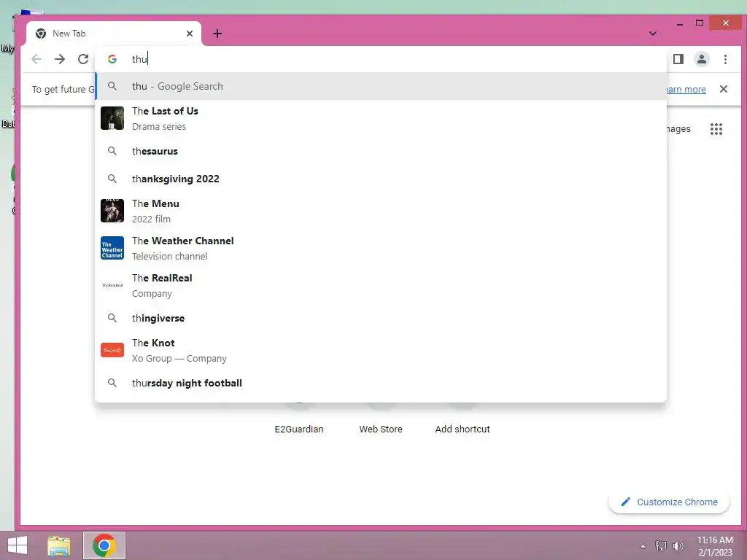
Task: Click search icon beside thingiverse
Action: (x=112, y=318)
